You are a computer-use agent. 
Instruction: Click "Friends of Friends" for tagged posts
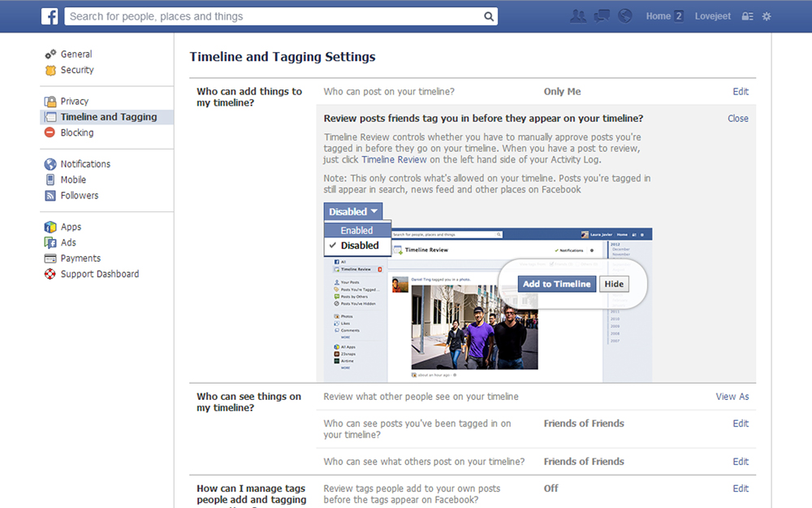[x=584, y=423]
